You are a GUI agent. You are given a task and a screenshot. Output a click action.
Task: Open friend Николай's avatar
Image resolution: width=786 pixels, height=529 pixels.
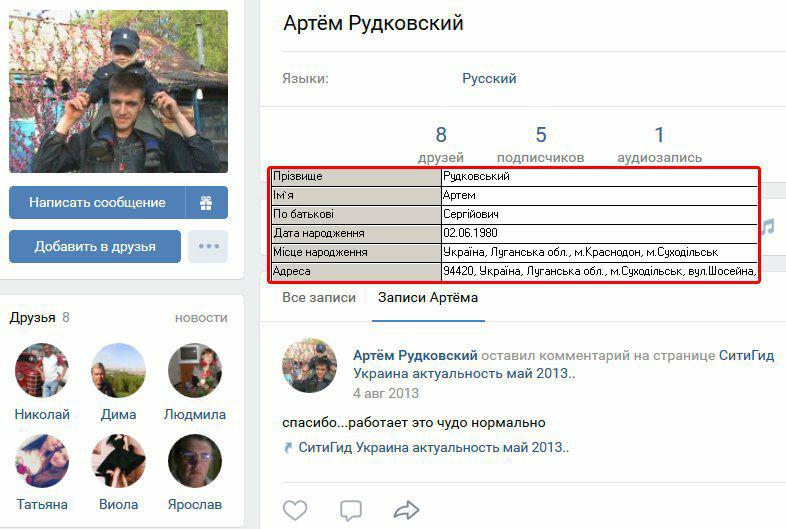[42, 370]
